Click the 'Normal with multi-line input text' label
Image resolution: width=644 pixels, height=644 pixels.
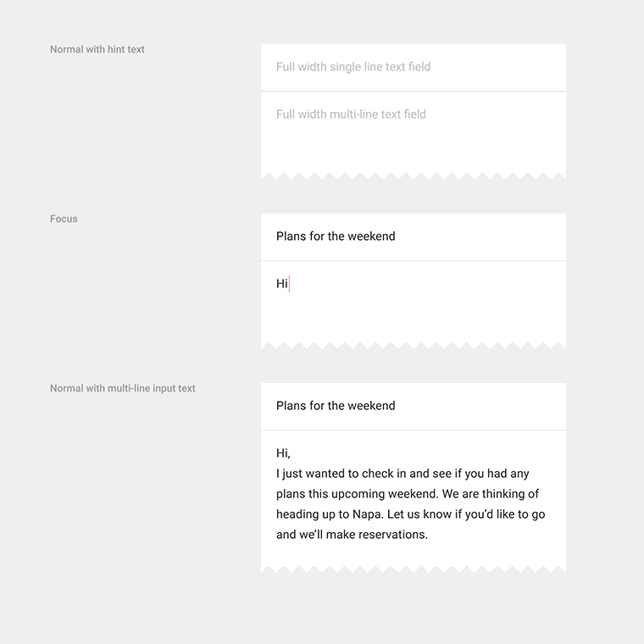(123, 389)
